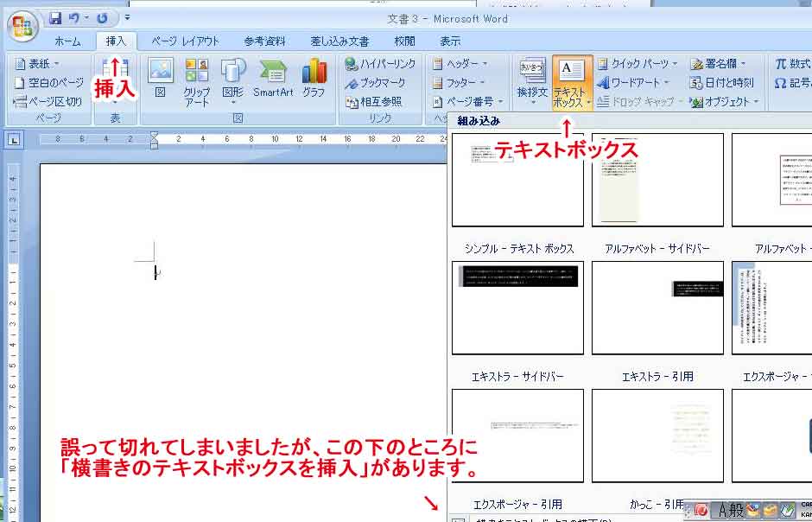The width and height of the screenshot is (812, 522).
Task: Select the 挿入 ribbon tab
Action: click(116, 41)
